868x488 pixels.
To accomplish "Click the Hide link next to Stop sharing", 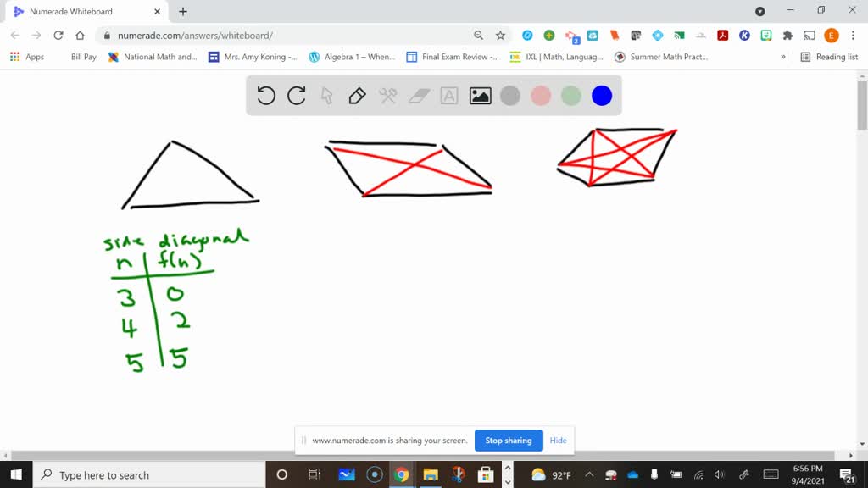I will [558, 441].
